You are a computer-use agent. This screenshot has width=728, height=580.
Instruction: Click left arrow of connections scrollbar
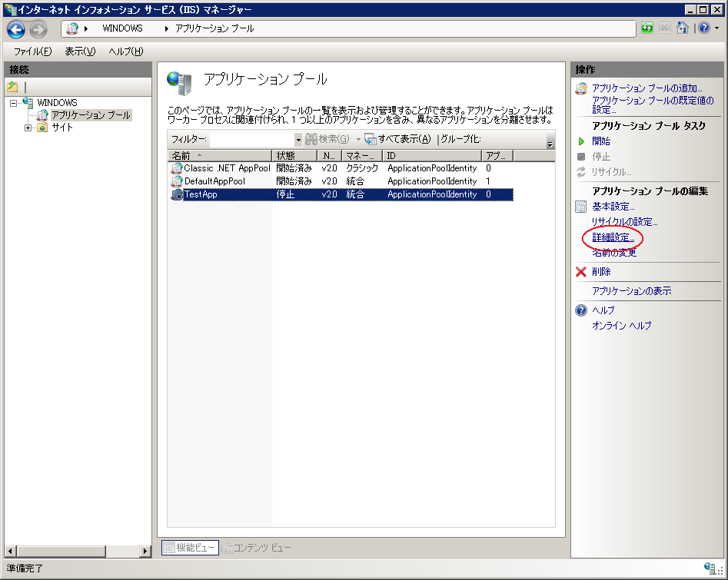click(11, 552)
